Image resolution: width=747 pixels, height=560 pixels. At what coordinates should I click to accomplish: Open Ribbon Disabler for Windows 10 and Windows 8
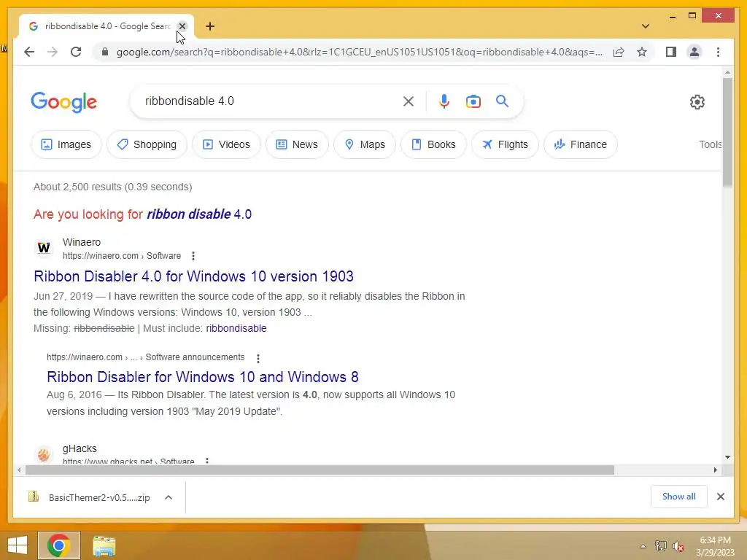(x=203, y=377)
